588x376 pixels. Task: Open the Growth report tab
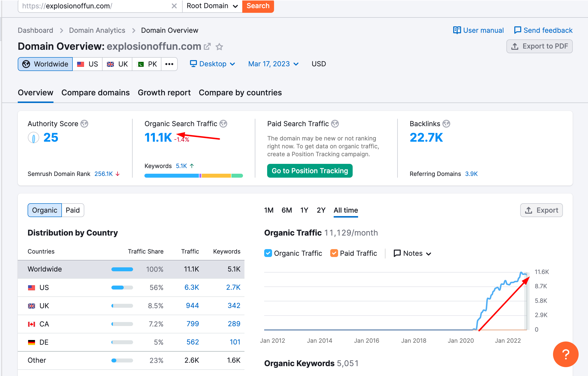tap(164, 93)
